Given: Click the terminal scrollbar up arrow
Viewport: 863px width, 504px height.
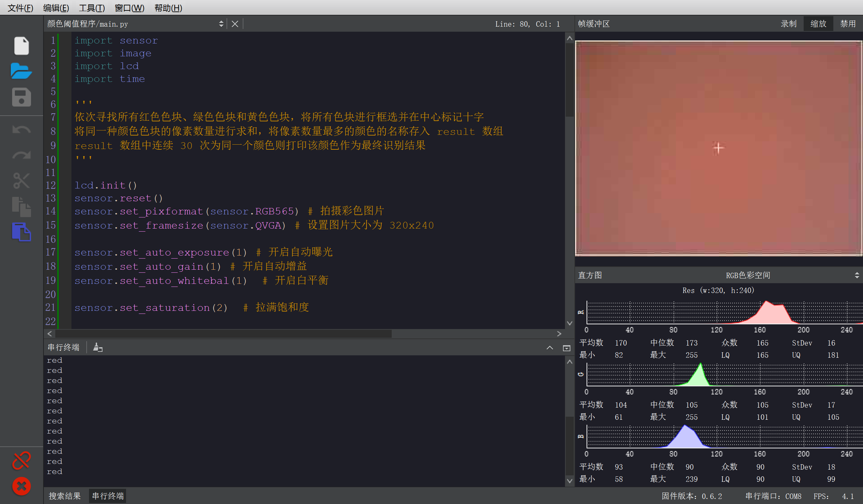Looking at the screenshot, I should pos(569,361).
